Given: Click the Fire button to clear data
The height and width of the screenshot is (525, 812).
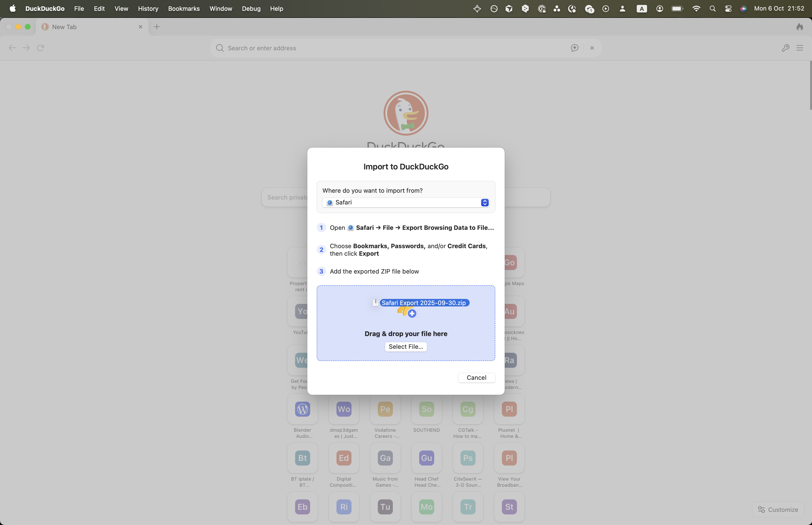Looking at the screenshot, I should coord(799,27).
